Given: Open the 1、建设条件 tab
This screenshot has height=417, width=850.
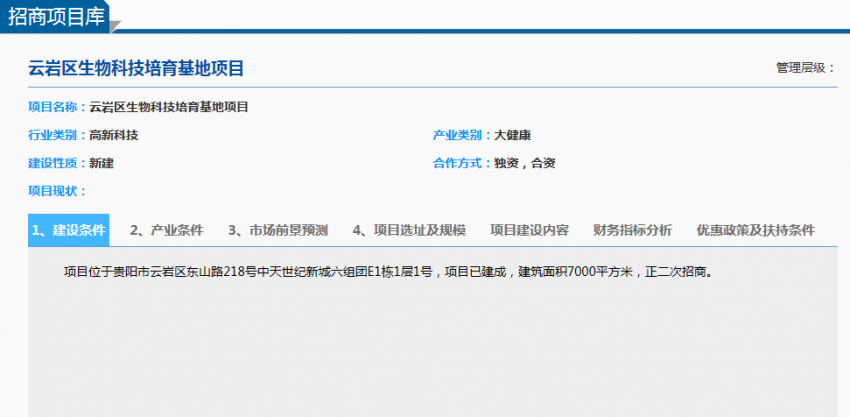Looking at the screenshot, I should [68, 230].
